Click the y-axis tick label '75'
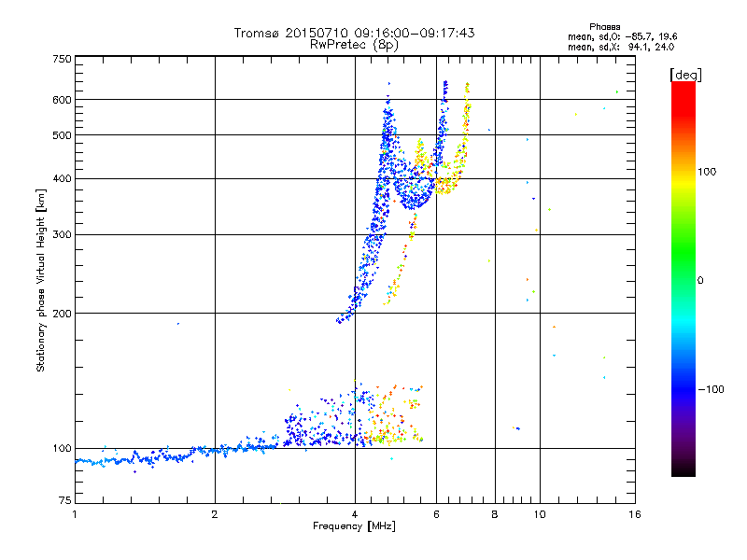The width and height of the screenshot is (747, 560). (x=65, y=500)
